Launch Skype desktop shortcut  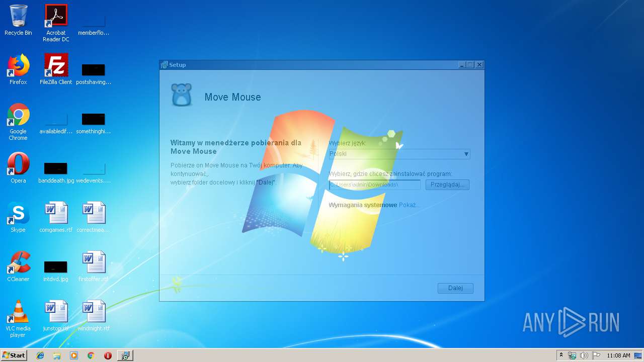[x=18, y=217]
